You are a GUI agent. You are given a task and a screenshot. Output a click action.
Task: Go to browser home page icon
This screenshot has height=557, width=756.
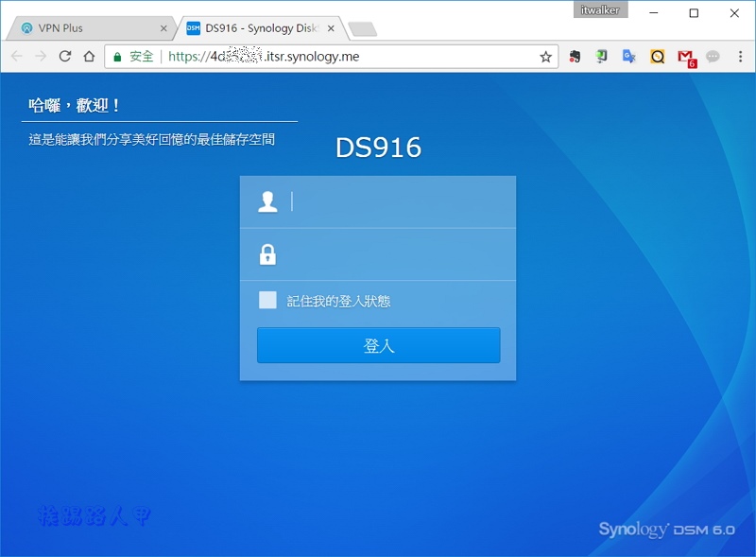(89, 57)
